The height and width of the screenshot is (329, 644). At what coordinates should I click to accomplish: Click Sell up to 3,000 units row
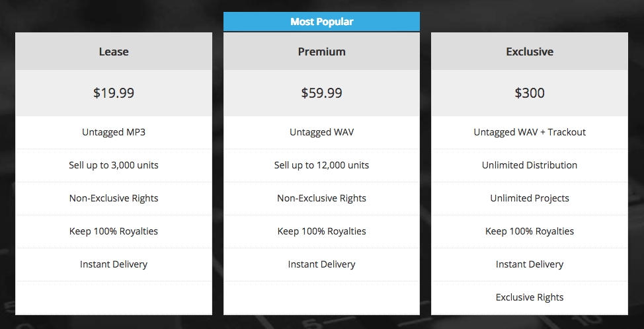point(114,165)
